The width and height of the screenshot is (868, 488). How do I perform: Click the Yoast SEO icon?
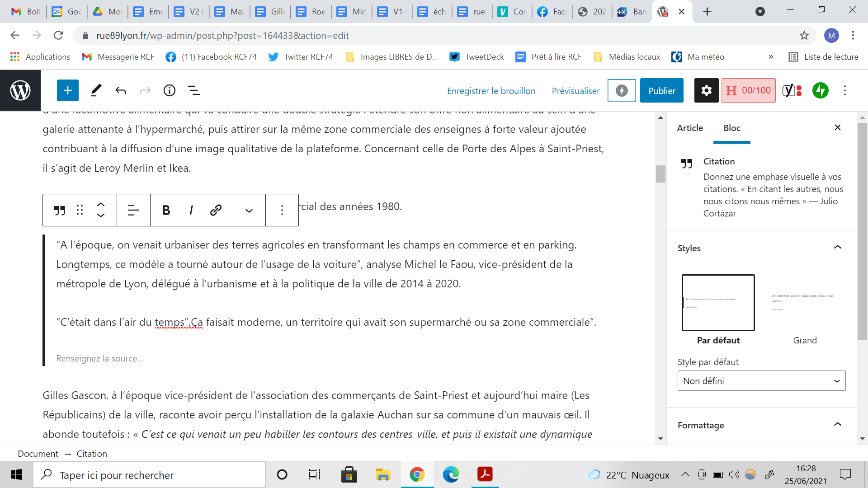click(x=792, y=91)
